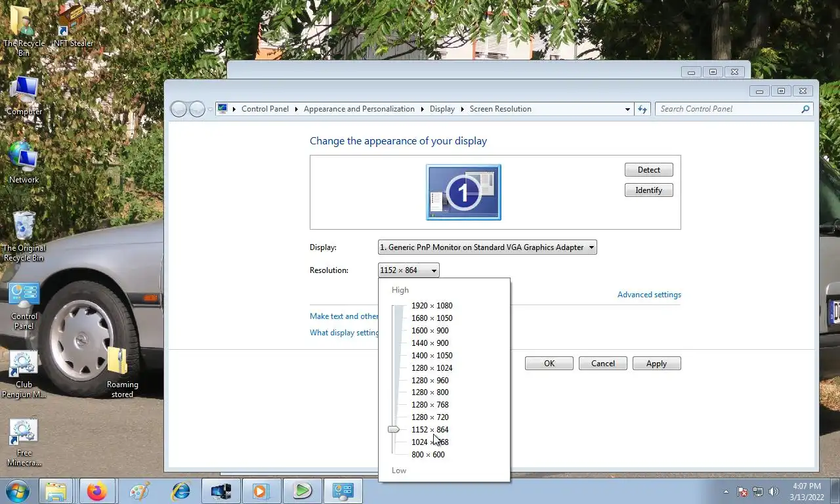Switch to the Control Panel taskbar button
The height and width of the screenshot is (504, 840).
[x=343, y=491]
